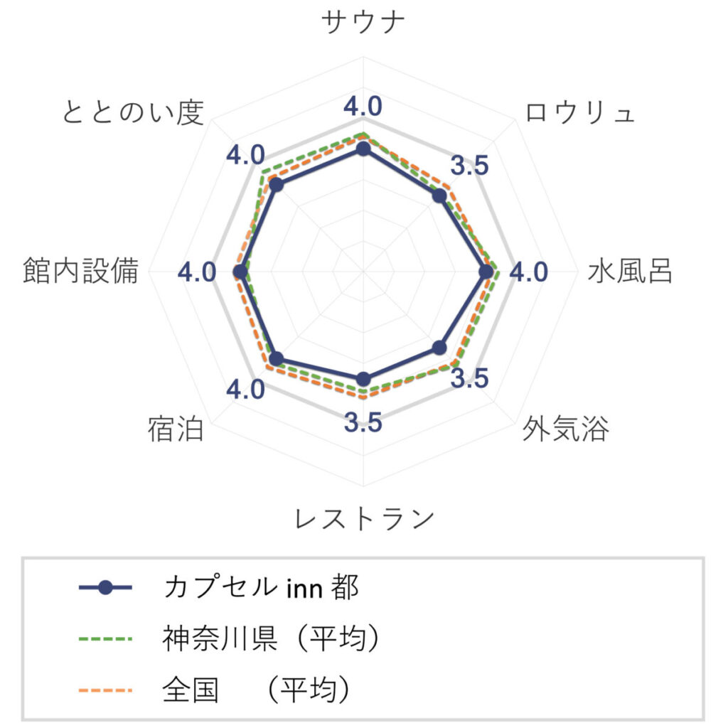This screenshot has width=728, height=728.
Task: Select the レストラン data point marker
Action: 363,380
